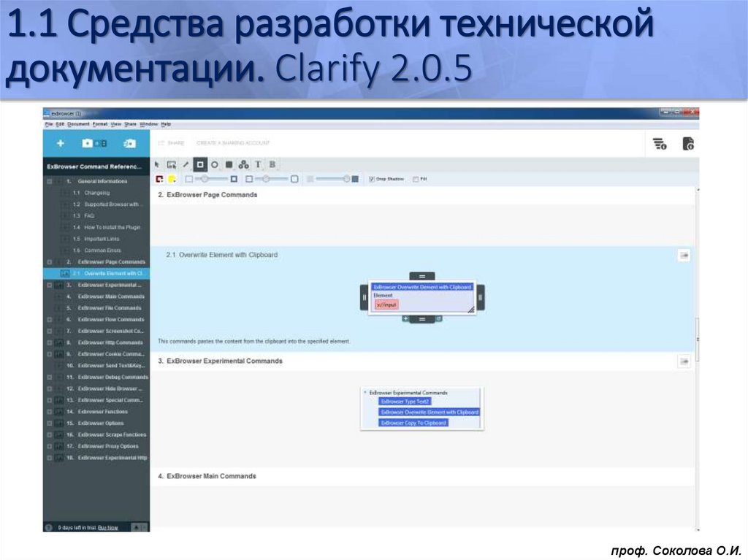The width and height of the screenshot is (748, 560).
Task: Select the arrow selection tool
Action: (156, 164)
